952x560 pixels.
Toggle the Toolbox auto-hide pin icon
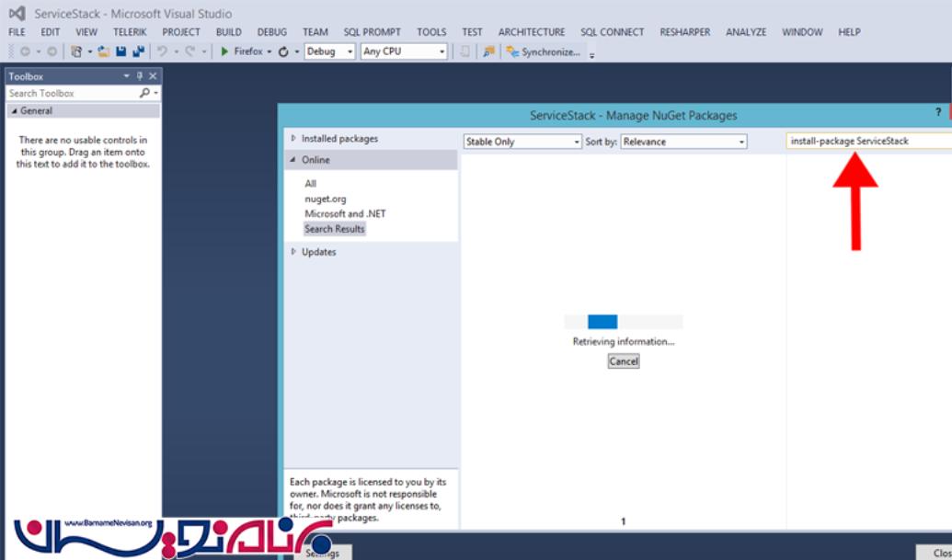[x=140, y=75]
